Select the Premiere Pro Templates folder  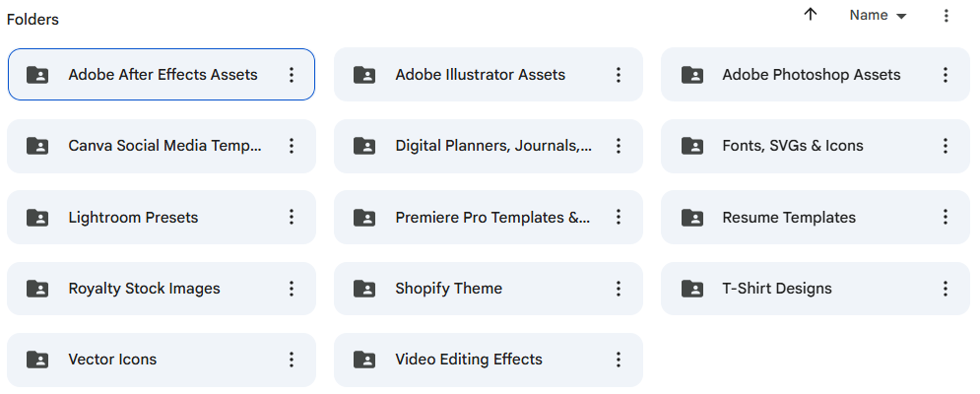(x=489, y=217)
